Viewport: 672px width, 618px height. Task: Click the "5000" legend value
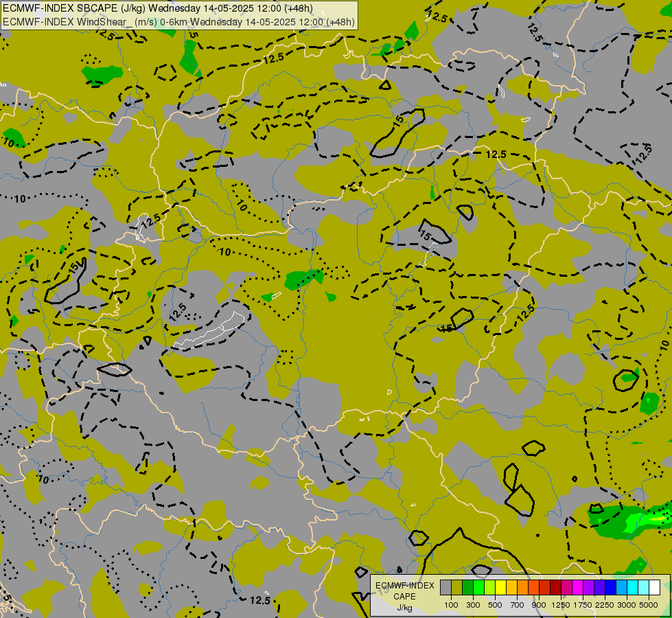pyautogui.click(x=649, y=605)
